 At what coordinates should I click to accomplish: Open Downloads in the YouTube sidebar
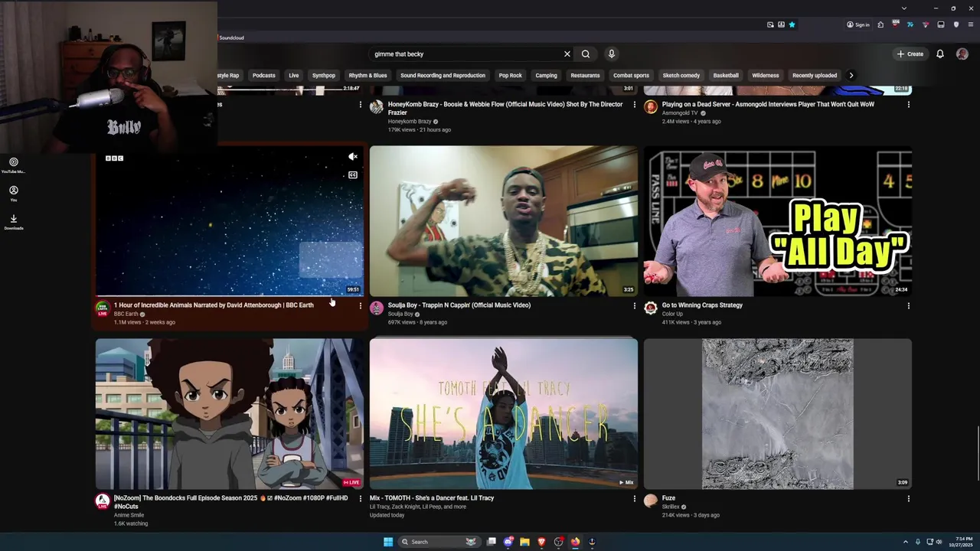coord(14,222)
